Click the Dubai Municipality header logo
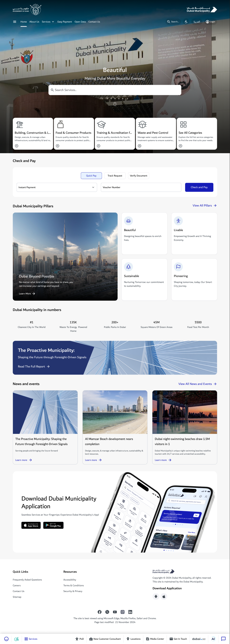 [202, 10]
